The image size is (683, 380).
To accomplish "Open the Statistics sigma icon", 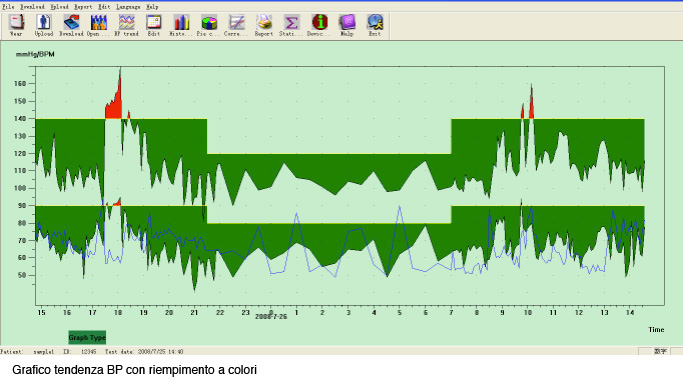I will pos(291,25).
